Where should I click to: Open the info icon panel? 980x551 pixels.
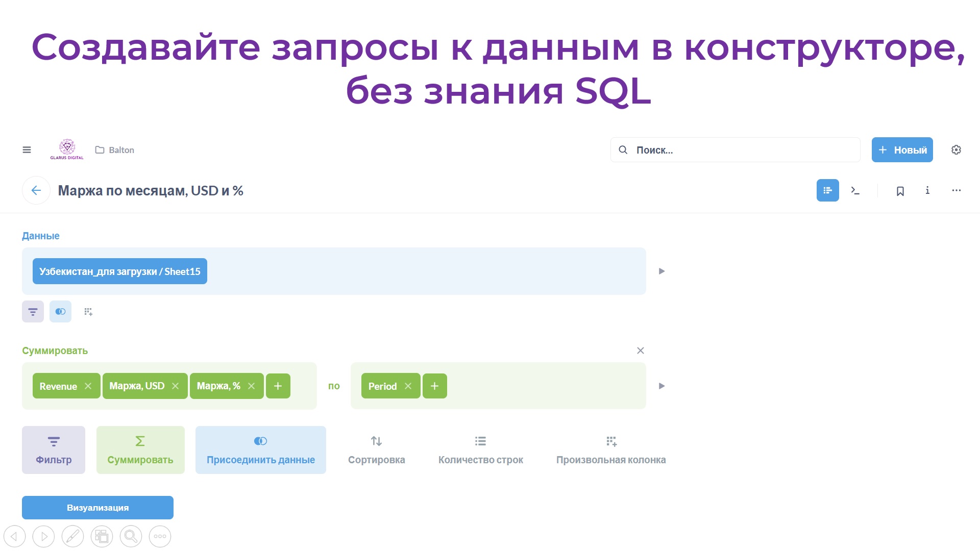[927, 190]
